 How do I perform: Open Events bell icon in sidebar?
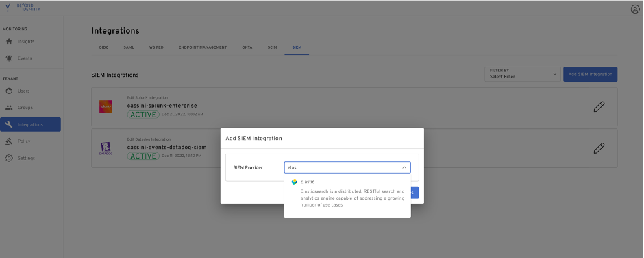(9, 58)
